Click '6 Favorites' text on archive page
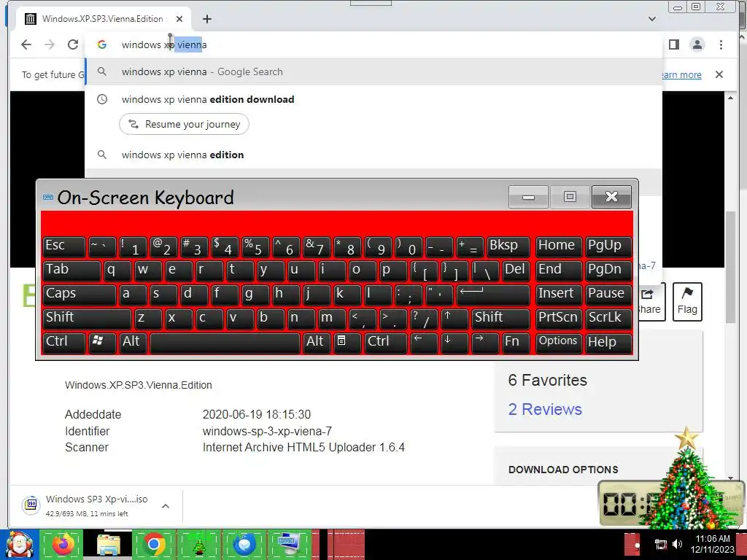This screenshot has height=560, width=747. [547, 380]
